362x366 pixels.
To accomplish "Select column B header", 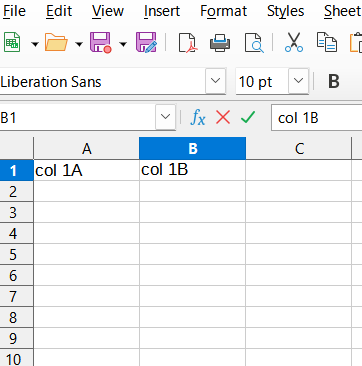I will (193, 148).
